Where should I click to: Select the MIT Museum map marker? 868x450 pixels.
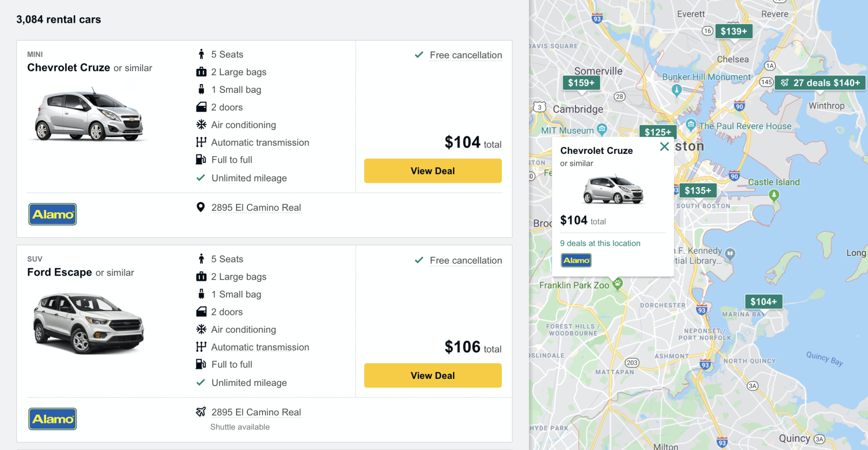[602, 129]
